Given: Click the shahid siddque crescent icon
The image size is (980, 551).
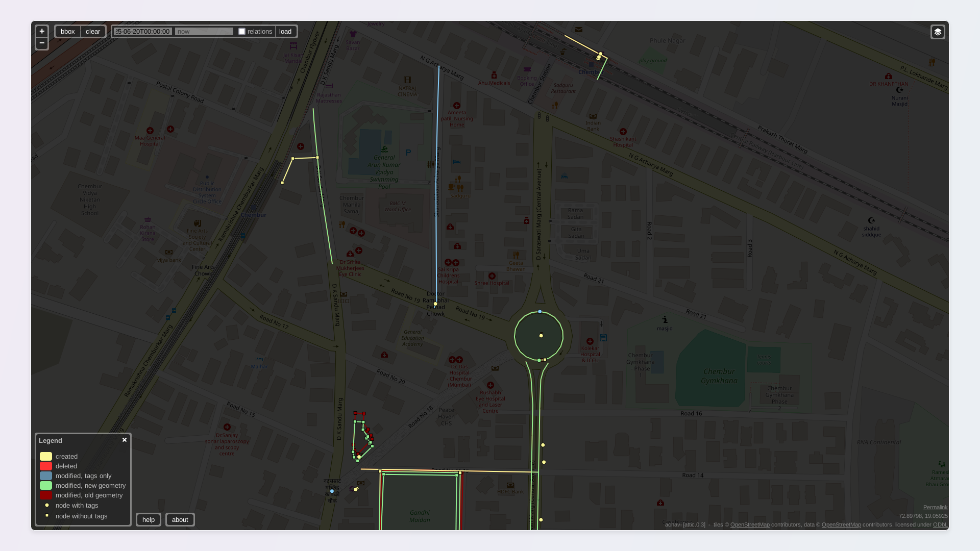Looking at the screenshot, I should click(871, 221).
